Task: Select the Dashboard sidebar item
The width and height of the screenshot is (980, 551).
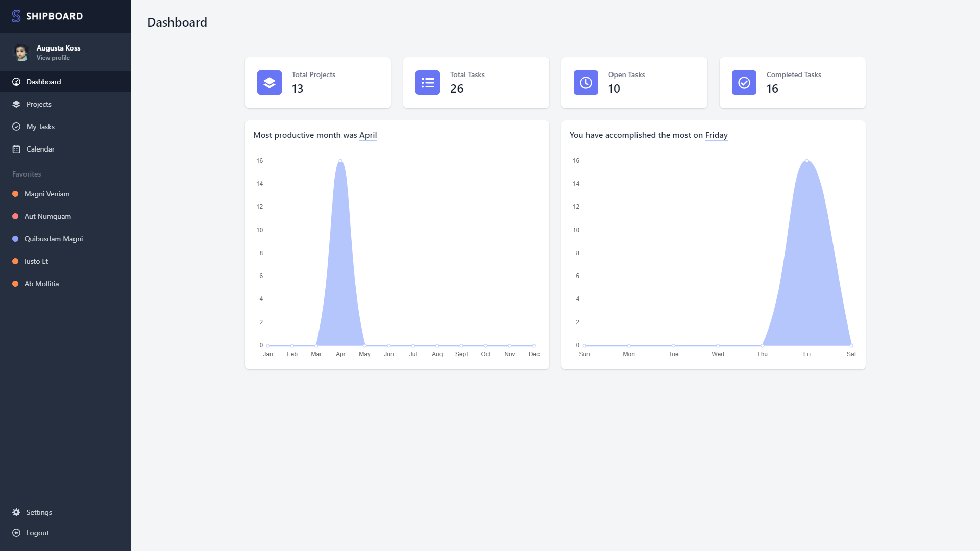Action: (43, 82)
